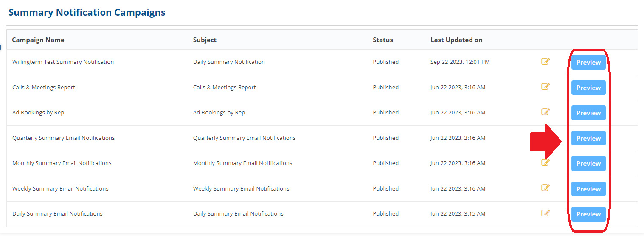Click edit icon for Calls & Meetings Report
644x236 pixels.
pyautogui.click(x=546, y=86)
